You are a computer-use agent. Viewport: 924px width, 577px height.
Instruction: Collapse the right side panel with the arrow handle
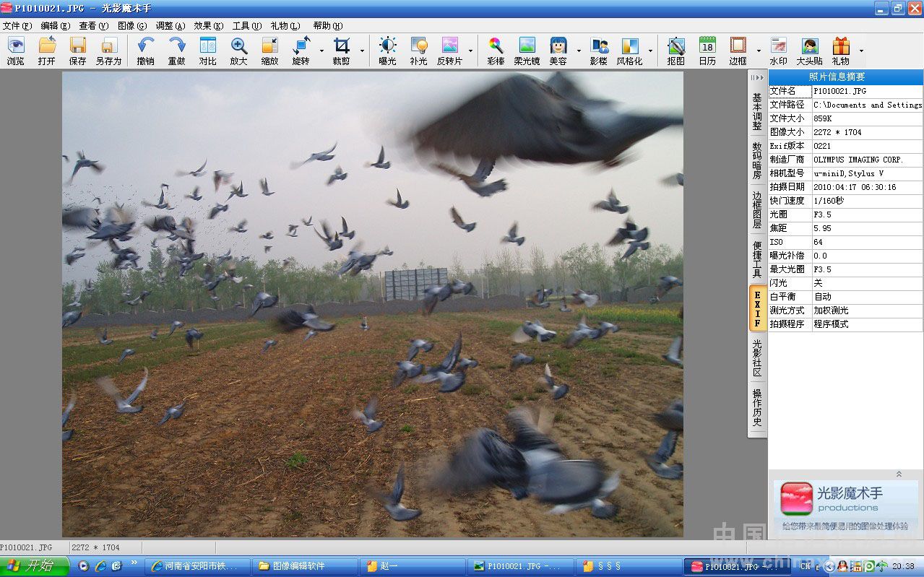[x=756, y=77]
